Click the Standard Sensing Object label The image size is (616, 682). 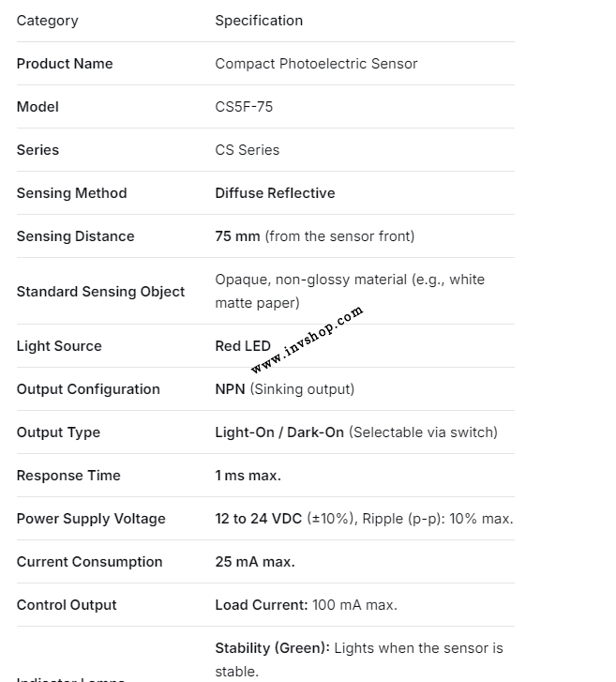(x=100, y=292)
